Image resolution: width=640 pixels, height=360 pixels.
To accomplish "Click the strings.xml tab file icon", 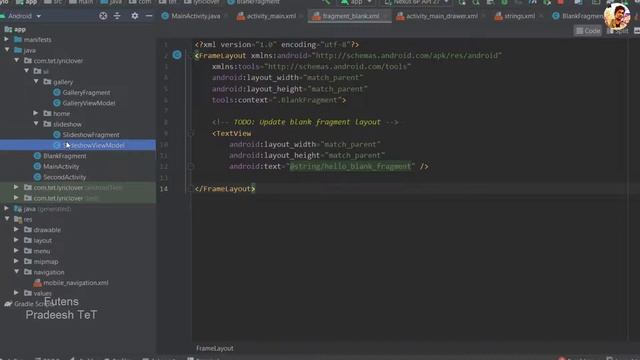I will pyautogui.click(x=498, y=16).
